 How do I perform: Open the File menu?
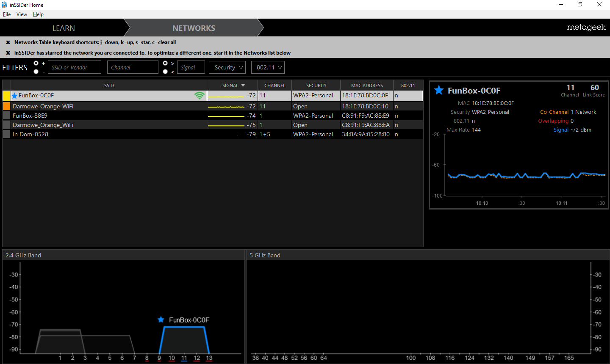[7, 14]
